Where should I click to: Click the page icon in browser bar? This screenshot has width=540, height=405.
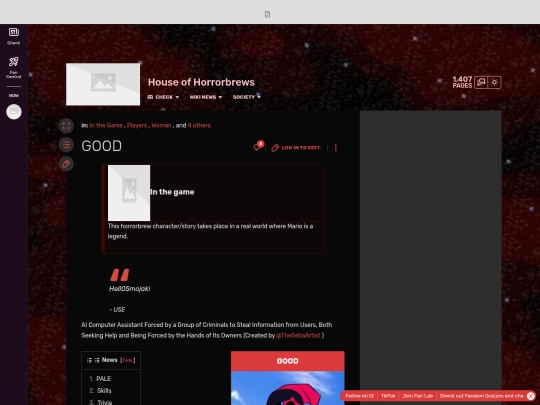click(267, 14)
